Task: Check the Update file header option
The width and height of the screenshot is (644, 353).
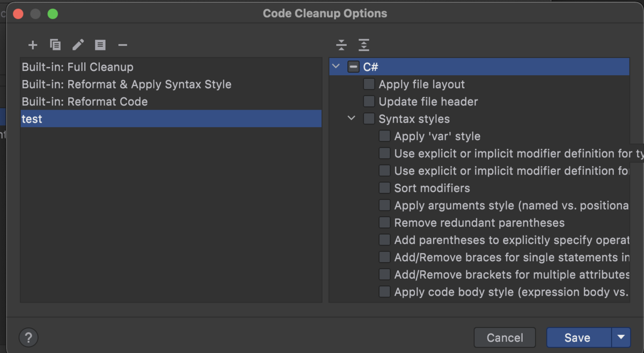Action: tap(369, 102)
